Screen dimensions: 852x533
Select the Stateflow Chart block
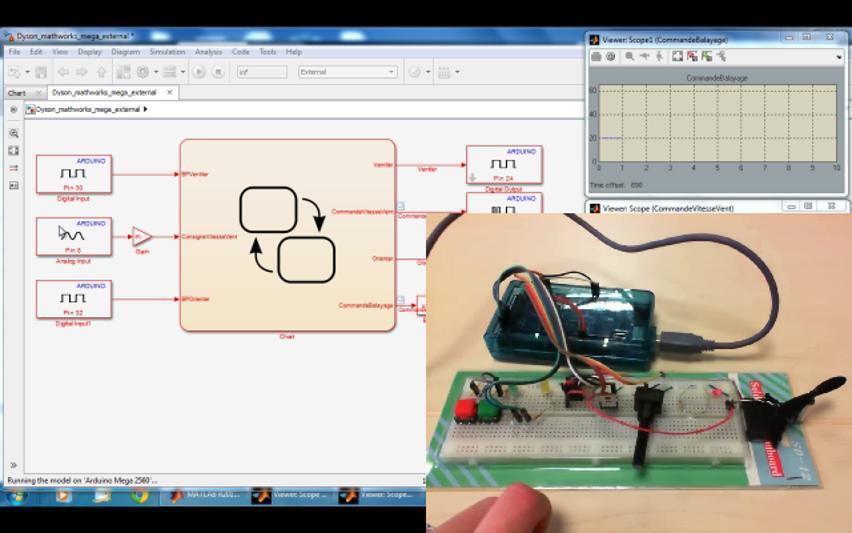287,235
